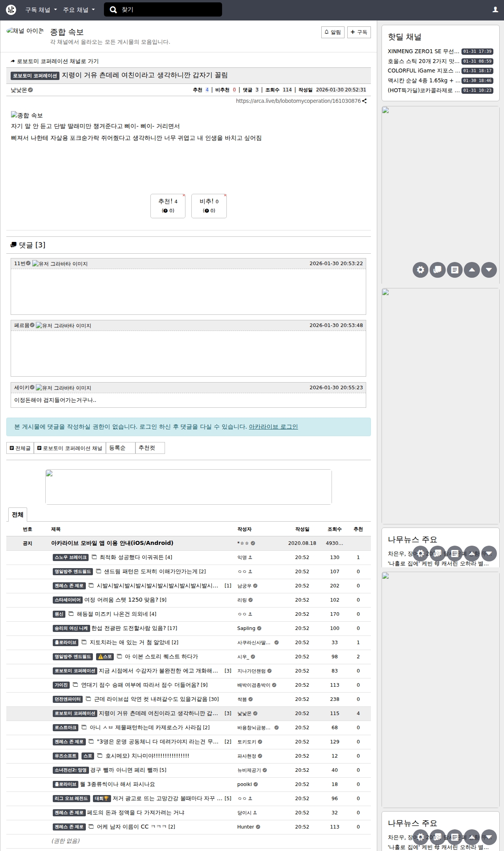Click 로보토미 코퍼레이션 채널 button below comments
Screen dimensions: 504x851
tap(70, 448)
